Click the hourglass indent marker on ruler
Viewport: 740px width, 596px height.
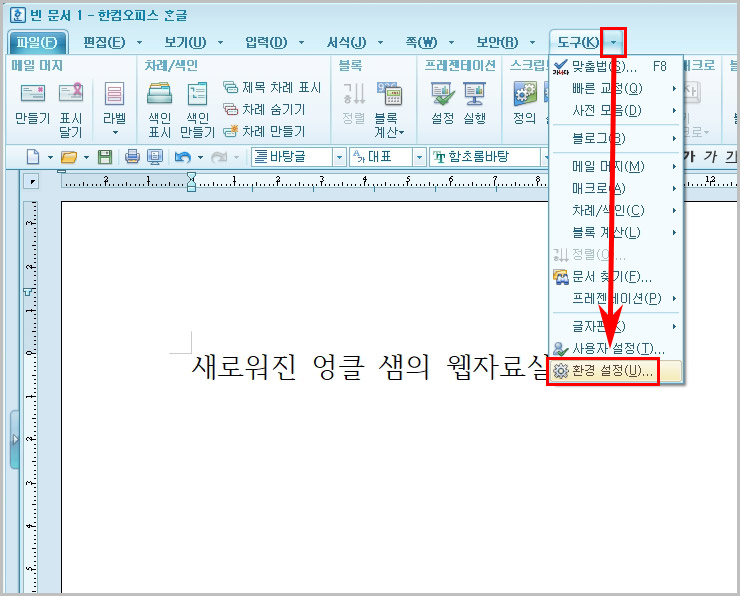click(x=191, y=181)
